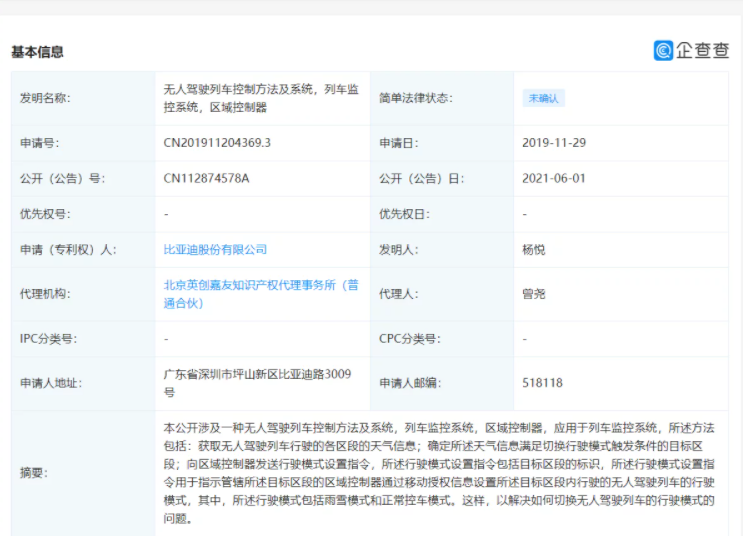The width and height of the screenshot is (750, 550).
Task: Click the 摘要 abstract paragraph text
Action: tap(440, 472)
